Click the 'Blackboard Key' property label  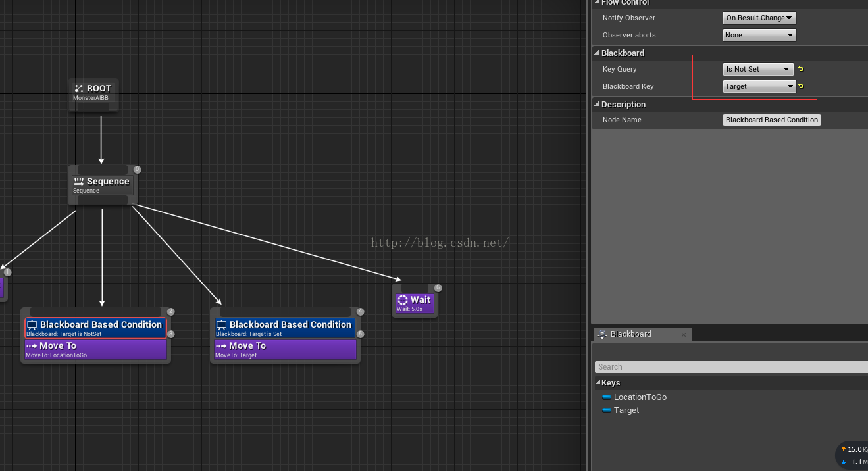(x=628, y=86)
